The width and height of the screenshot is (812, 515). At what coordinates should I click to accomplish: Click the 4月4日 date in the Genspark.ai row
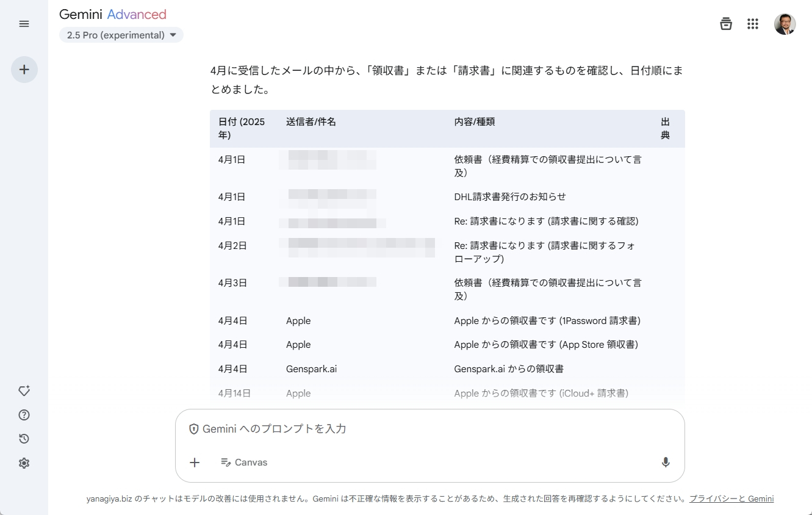click(232, 369)
